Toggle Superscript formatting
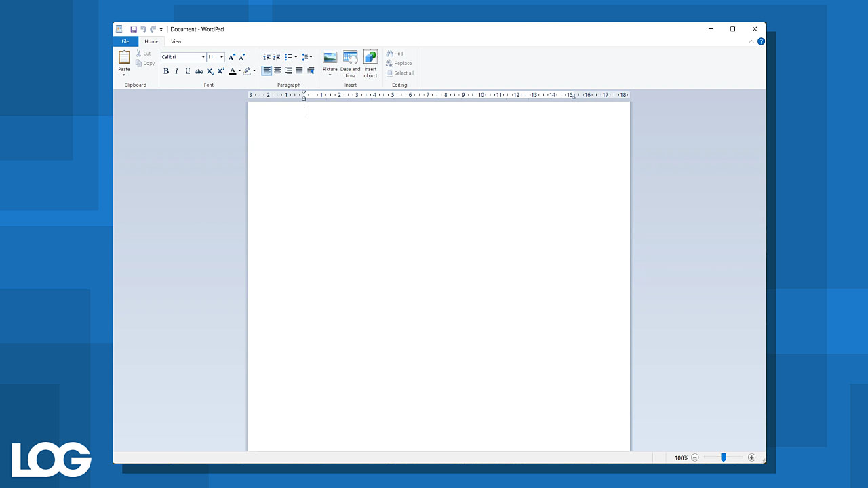This screenshot has width=868, height=488. point(221,71)
